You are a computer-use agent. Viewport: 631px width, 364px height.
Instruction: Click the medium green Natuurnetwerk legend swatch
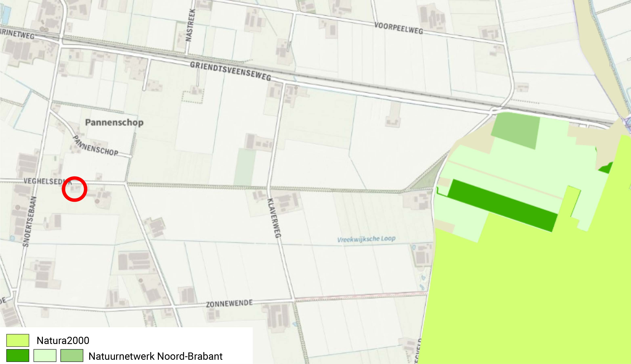pyautogui.click(x=72, y=356)
